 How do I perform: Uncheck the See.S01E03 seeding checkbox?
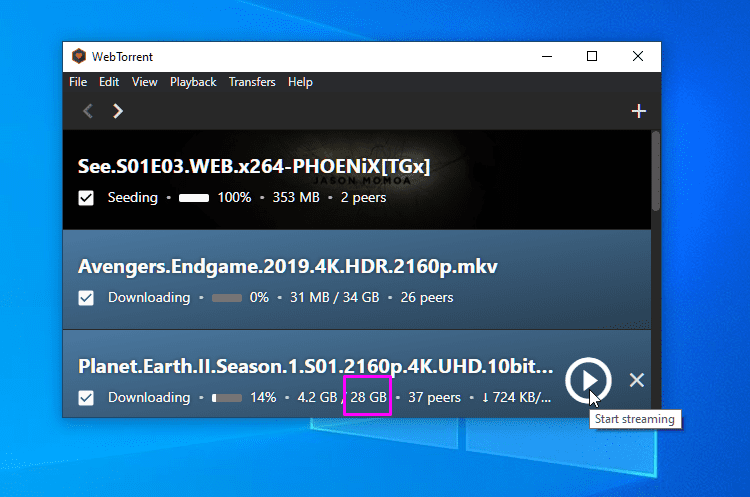(86, 198)
